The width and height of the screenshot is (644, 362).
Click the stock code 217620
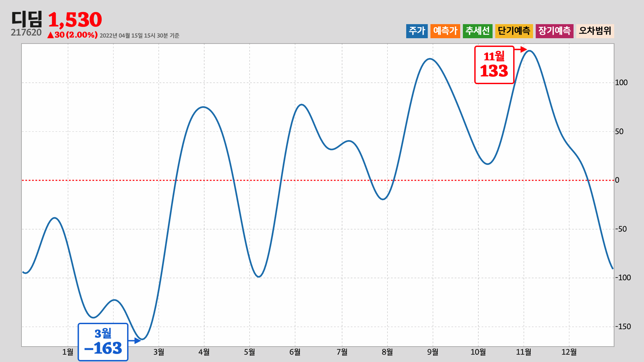(26, 33)
